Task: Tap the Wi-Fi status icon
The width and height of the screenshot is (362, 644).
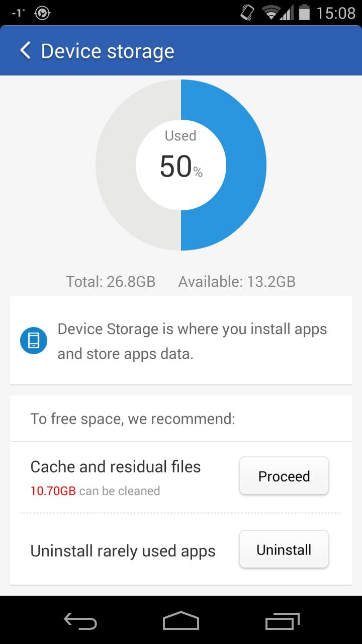Action: tap(272, 13)
